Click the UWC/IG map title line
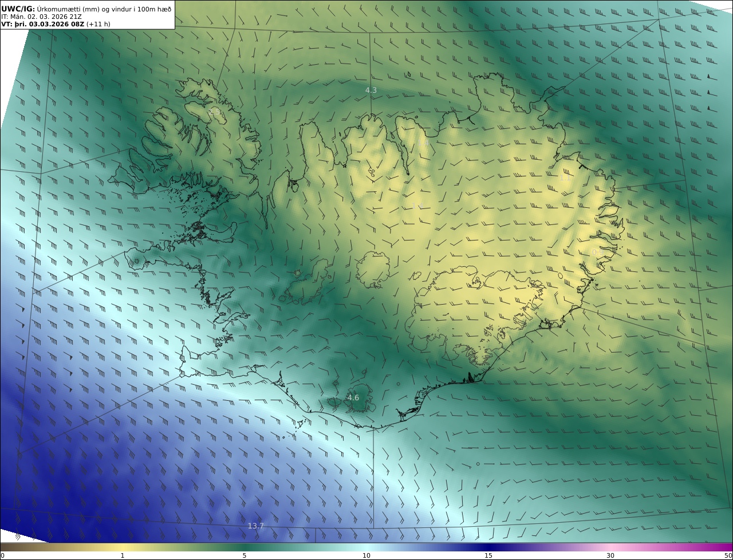The width and height of the screenshot is (733, 560). coord(86,9)
